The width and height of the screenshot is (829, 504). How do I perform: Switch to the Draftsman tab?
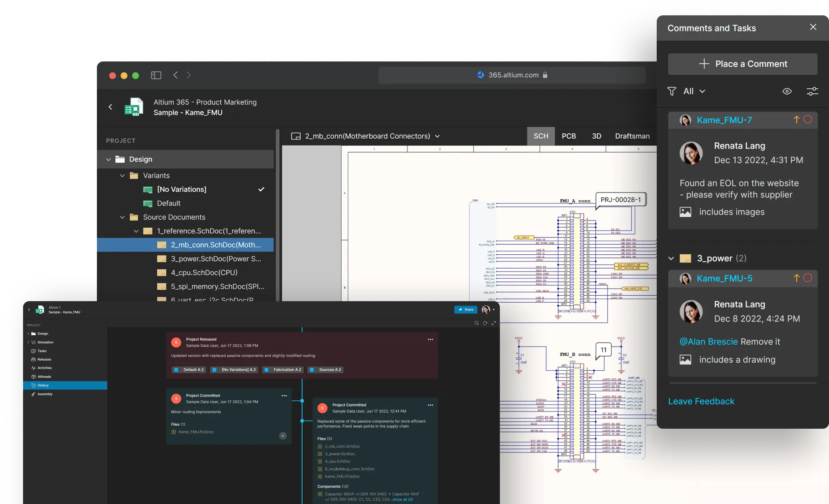click(632, 136)
